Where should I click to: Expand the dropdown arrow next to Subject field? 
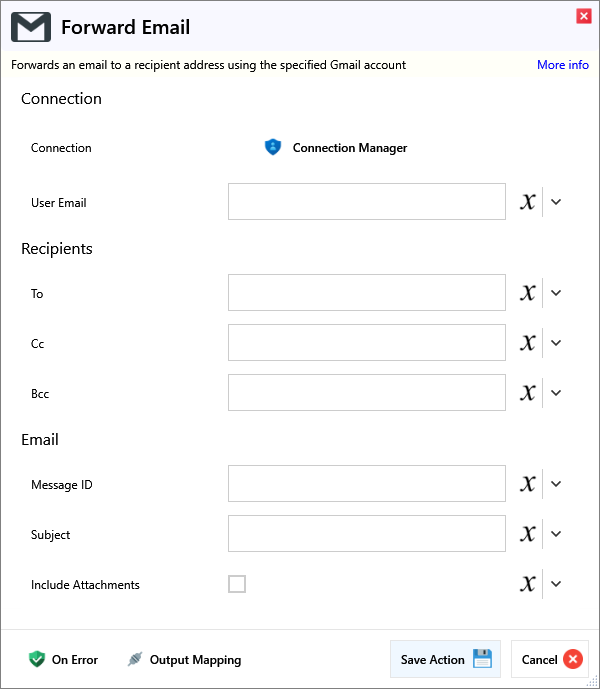(557, 534)
